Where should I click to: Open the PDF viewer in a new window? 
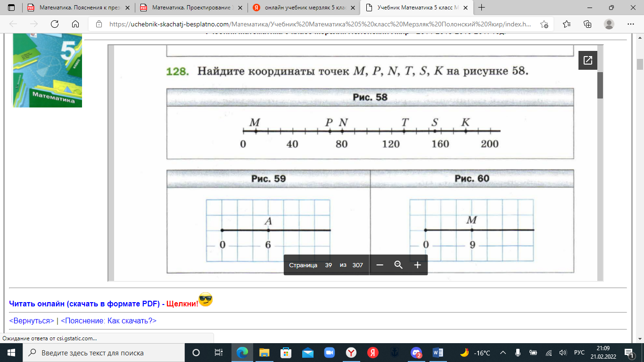pyautogui.click(x=588, y=60)
